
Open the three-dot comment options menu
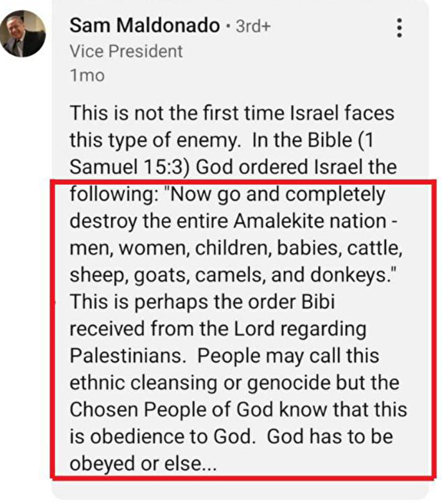pos(399,28)
